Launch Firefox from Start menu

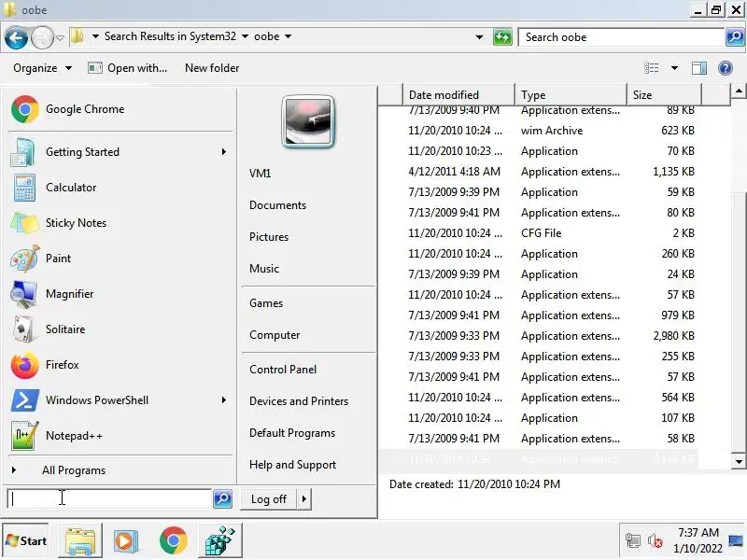pyautogui.click(x=120, y=365)
